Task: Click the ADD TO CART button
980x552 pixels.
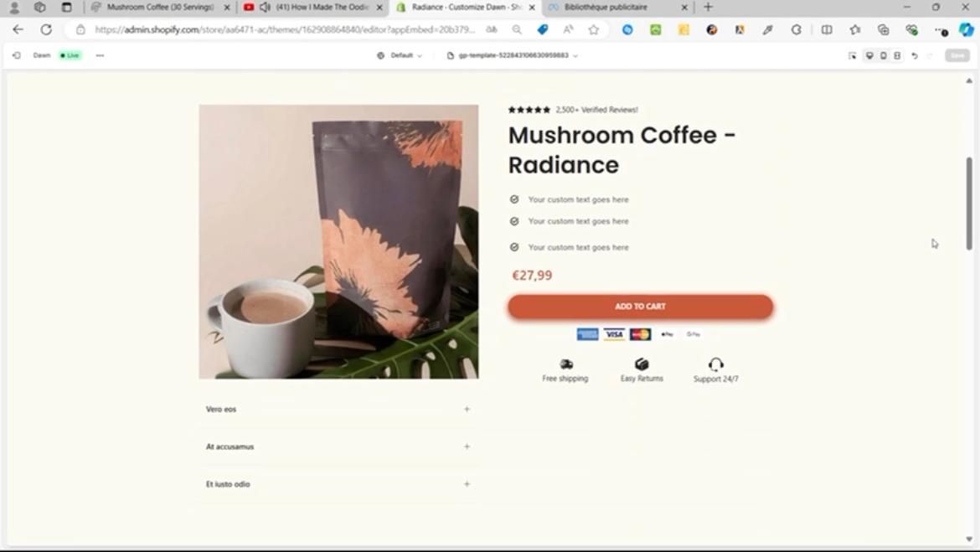Action: click(x=640, y=307)
